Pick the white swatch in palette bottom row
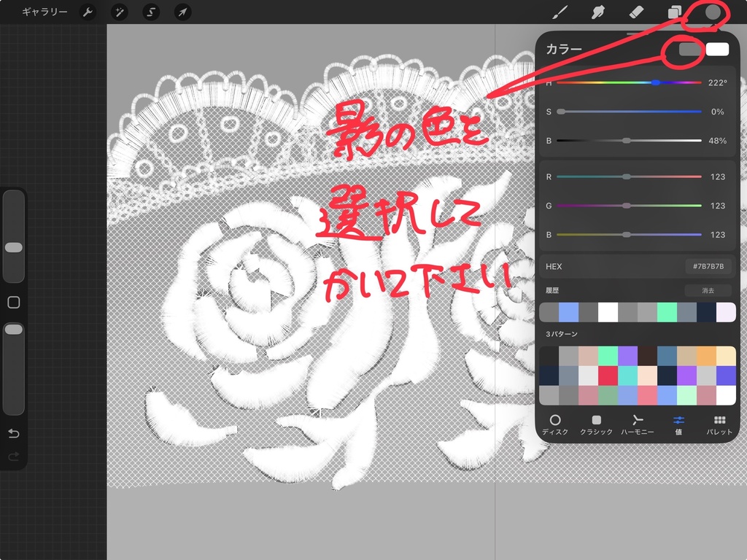The width and height of the screenshot is (747, 560). (726, 395)
